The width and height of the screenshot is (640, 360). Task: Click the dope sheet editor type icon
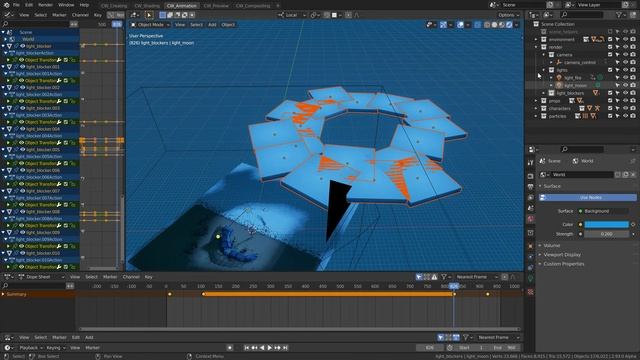pos(8,277)
